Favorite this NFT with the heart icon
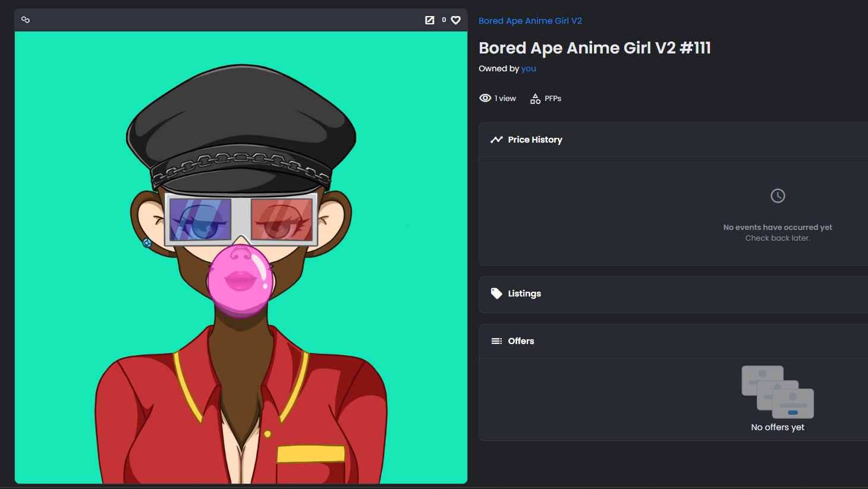Viewport: 868px width, 489px height. point(456,20)
